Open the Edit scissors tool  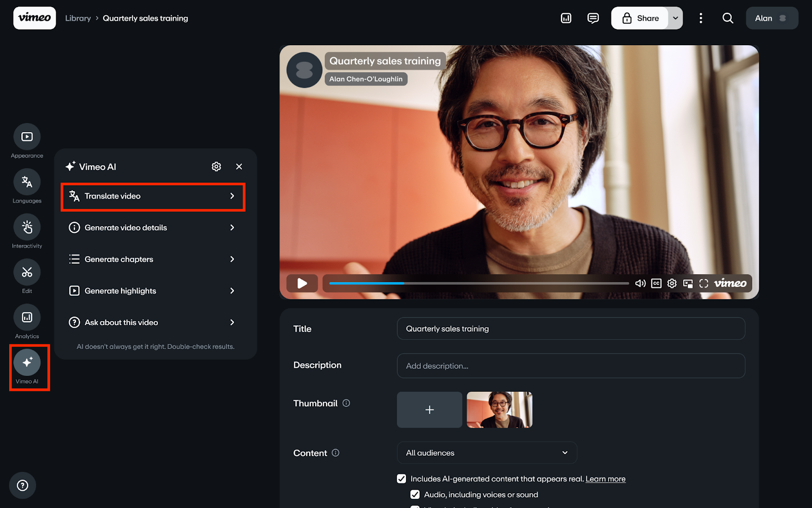coord(27,273)
